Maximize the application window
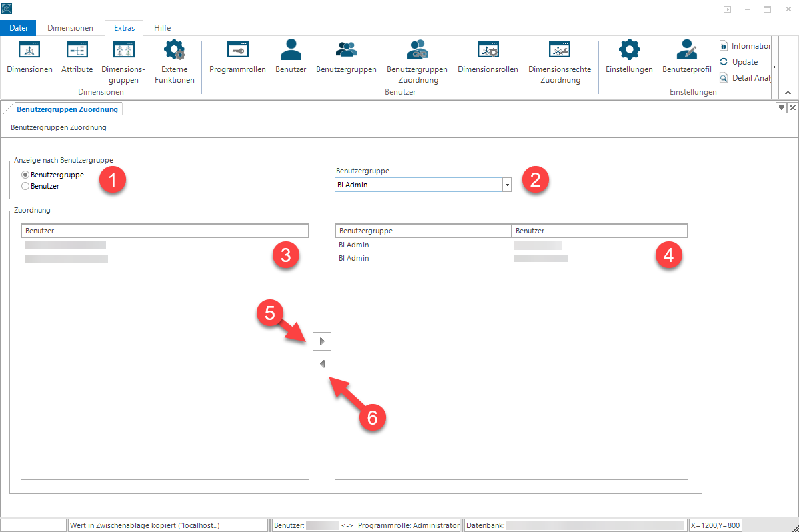 click(767, 9)
